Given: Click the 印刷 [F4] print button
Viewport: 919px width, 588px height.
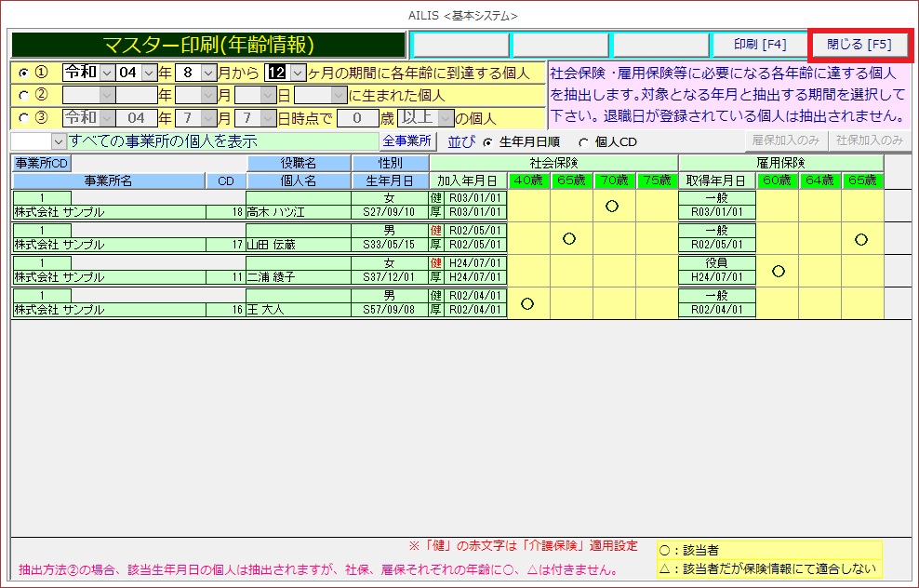Looking at the screenshot, I should (x=760, y=45).
